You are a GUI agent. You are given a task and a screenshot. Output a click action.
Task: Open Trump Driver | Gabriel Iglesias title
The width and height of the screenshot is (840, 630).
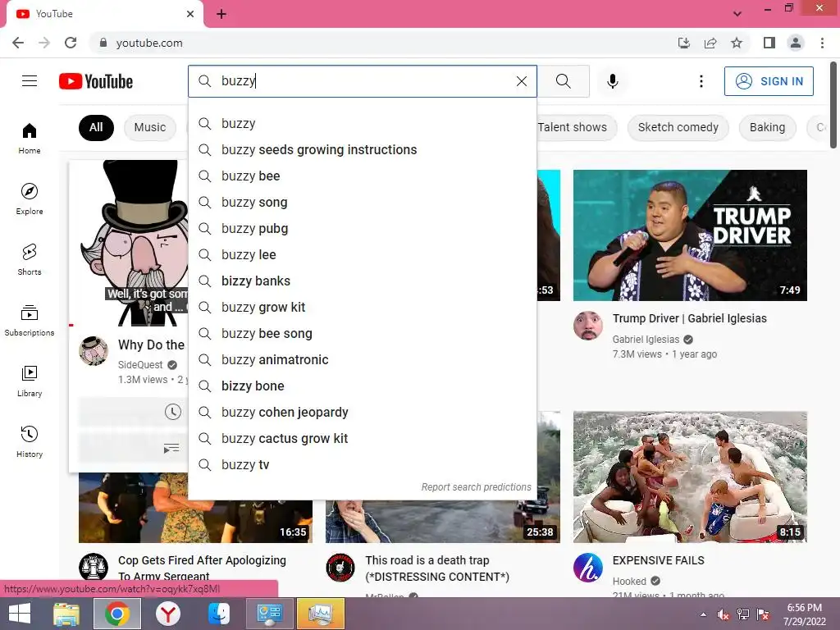point(689,318)
